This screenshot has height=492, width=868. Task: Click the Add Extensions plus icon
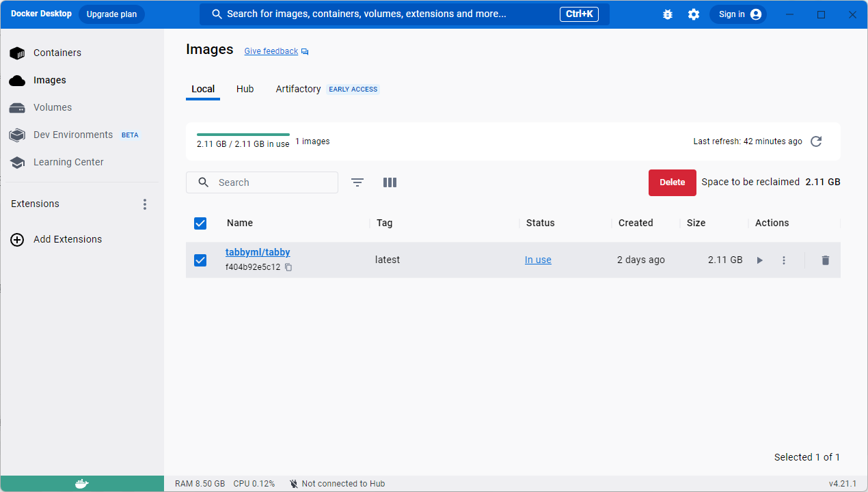click(x=17, y=240)
